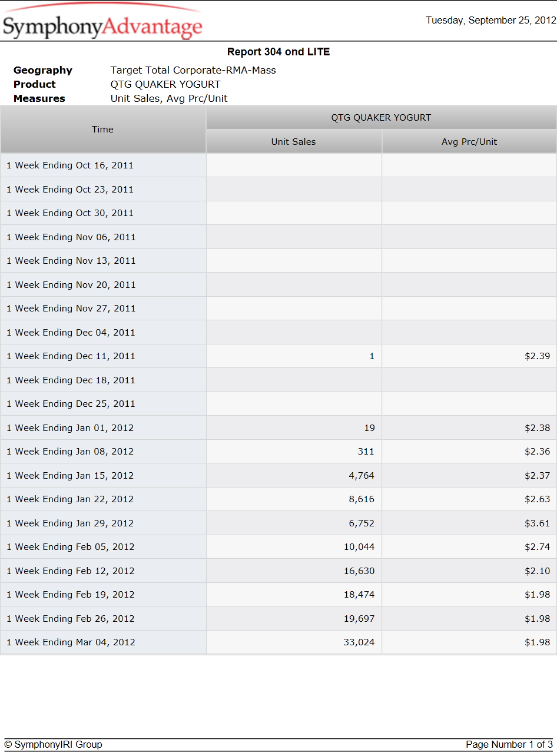
Task: Click average price $3.61
Action: 538,523
